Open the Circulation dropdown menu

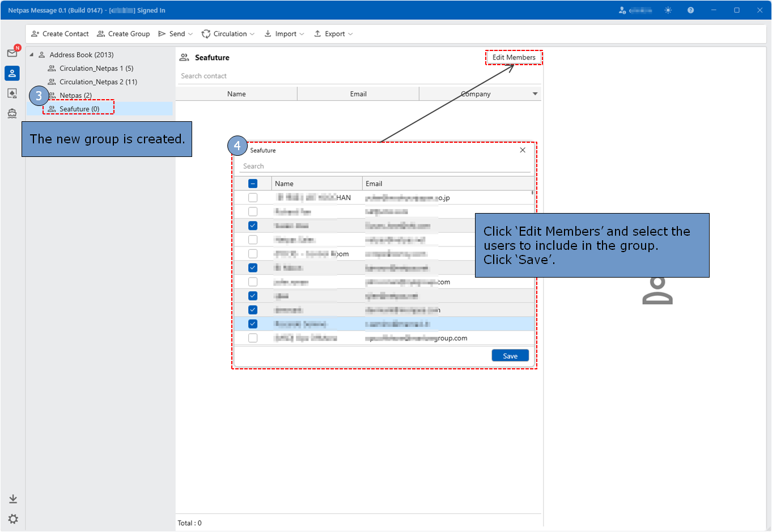pos(228,34)
